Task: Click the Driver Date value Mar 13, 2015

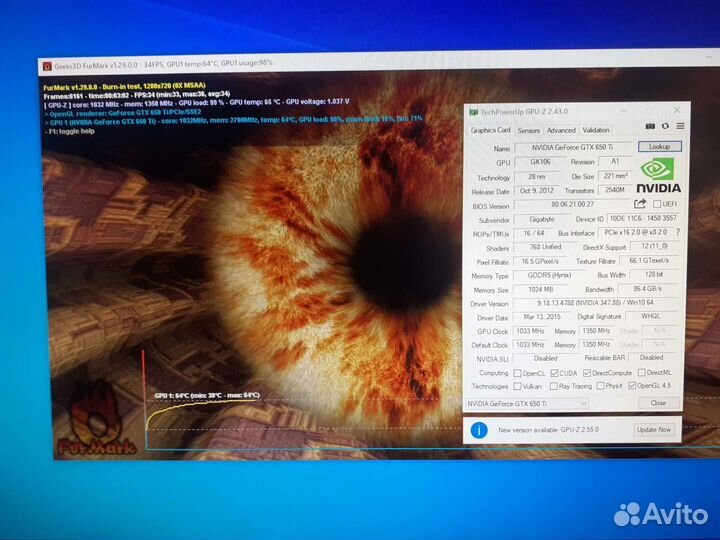Action: (542, 317)
